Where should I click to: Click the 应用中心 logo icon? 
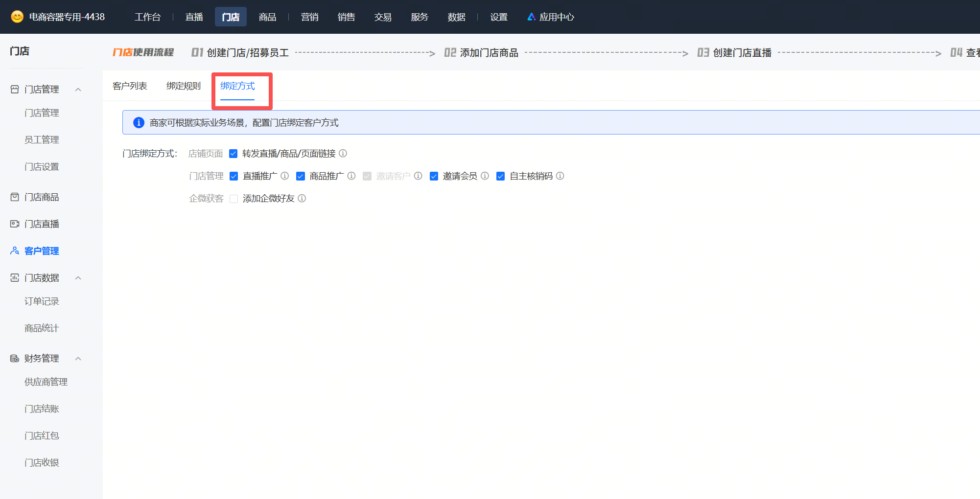pos(531,17)
